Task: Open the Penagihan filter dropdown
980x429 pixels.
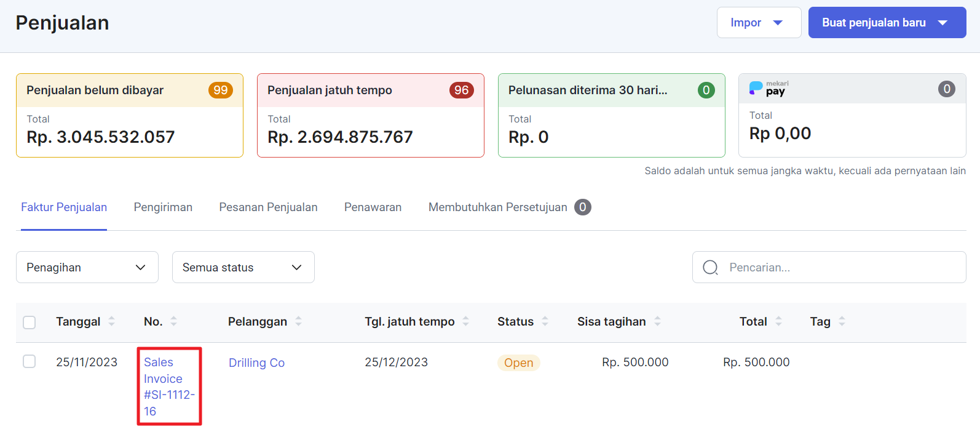Action: 87,268
